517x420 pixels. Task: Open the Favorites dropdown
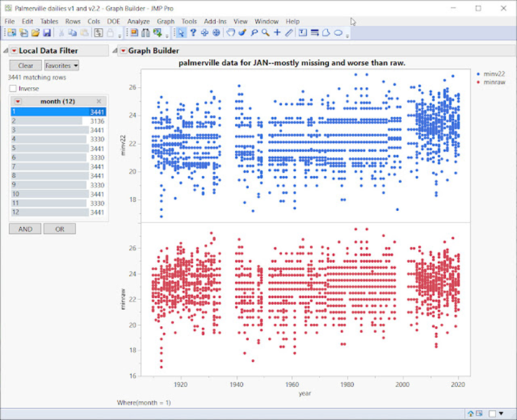[62, 65]
